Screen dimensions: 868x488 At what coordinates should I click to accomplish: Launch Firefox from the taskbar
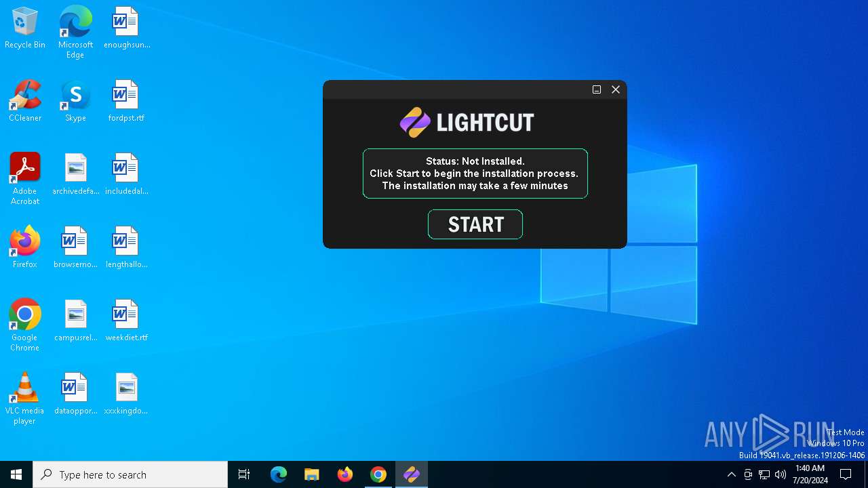[x=345, y=474]
